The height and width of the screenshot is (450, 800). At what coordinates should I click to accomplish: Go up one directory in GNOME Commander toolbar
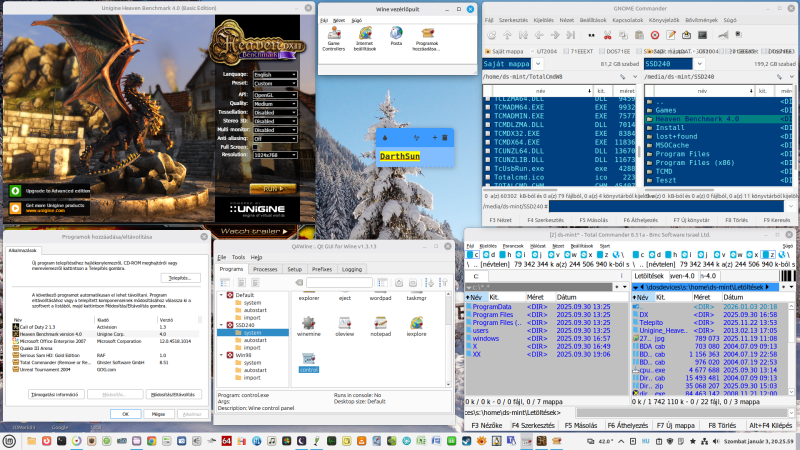pyautogui.click(x=507, y=35)
